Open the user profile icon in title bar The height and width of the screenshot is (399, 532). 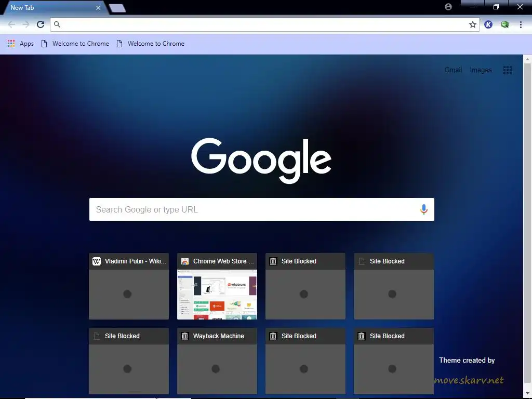(448, 7)
